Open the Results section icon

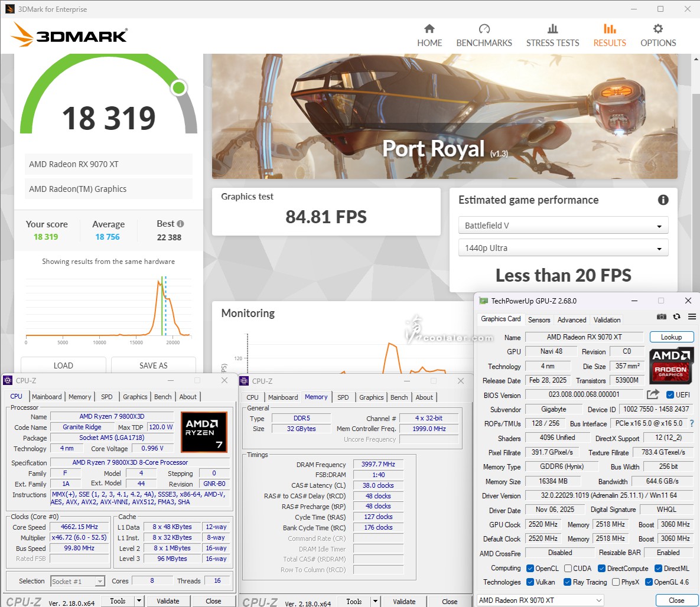coord(610,29)
